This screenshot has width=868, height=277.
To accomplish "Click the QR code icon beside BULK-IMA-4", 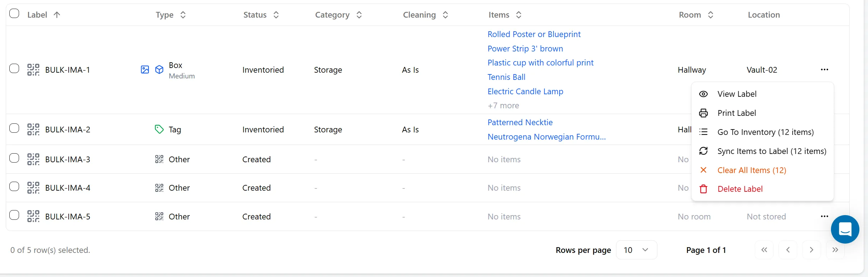I will coord(33,188).
